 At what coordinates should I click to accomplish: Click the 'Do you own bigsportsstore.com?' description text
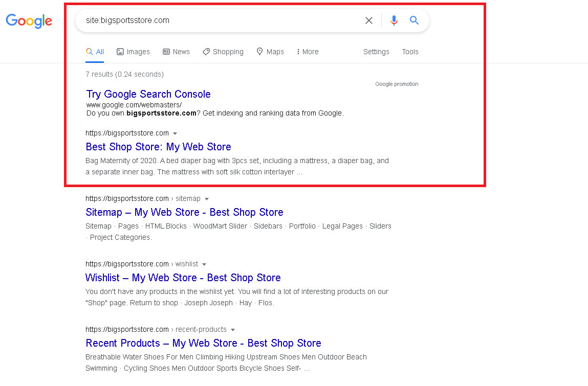click(x=215, y=113)
